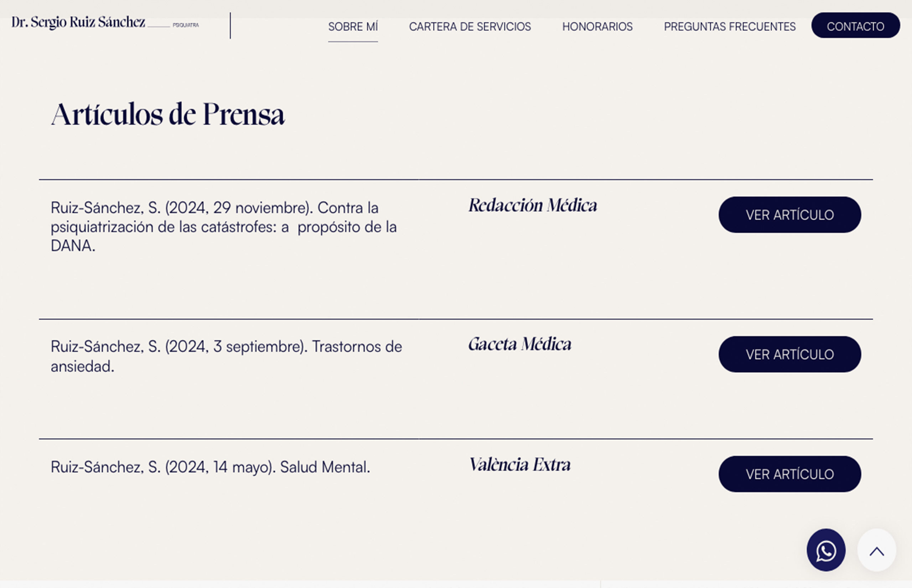Click the PSIQUIATRA label beside the logo
This screenshot has width=912, height=588.
pyautogui.click(x=186, y=26)
